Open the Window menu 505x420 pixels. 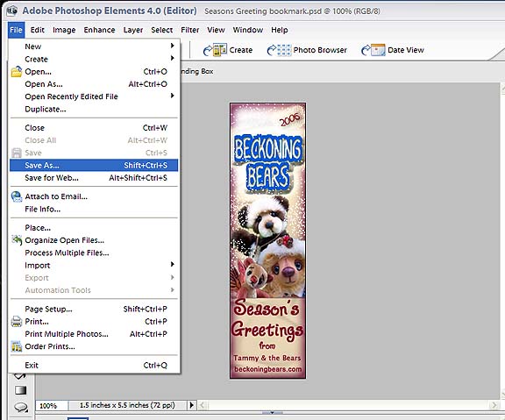[247, 30]
